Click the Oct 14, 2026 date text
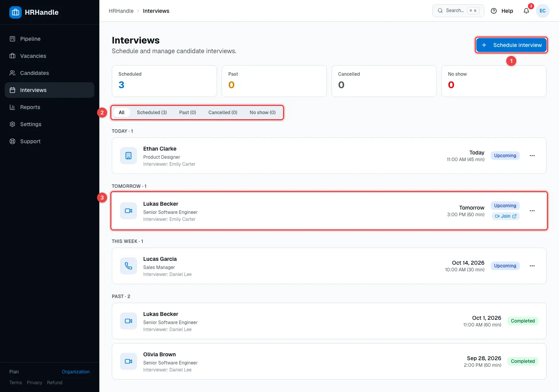Image resolution: width=559 pixels, height=392 pixels. [468, 263]
